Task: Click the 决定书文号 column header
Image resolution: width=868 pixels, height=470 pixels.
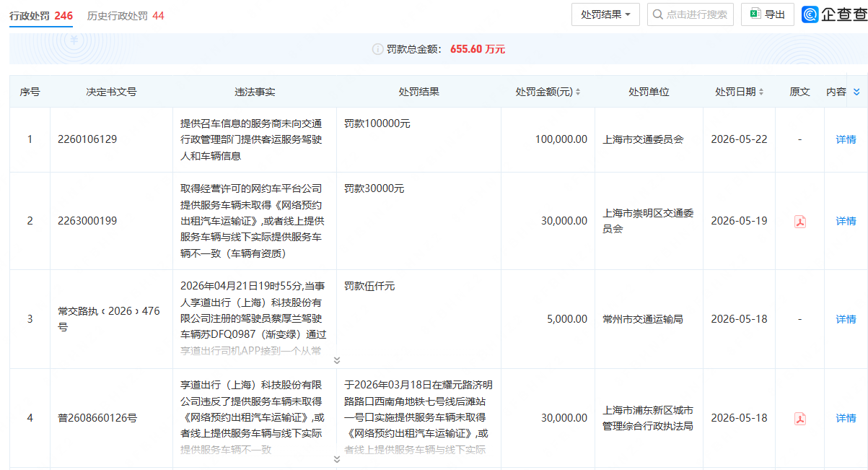Action: (x=111, y=92)
